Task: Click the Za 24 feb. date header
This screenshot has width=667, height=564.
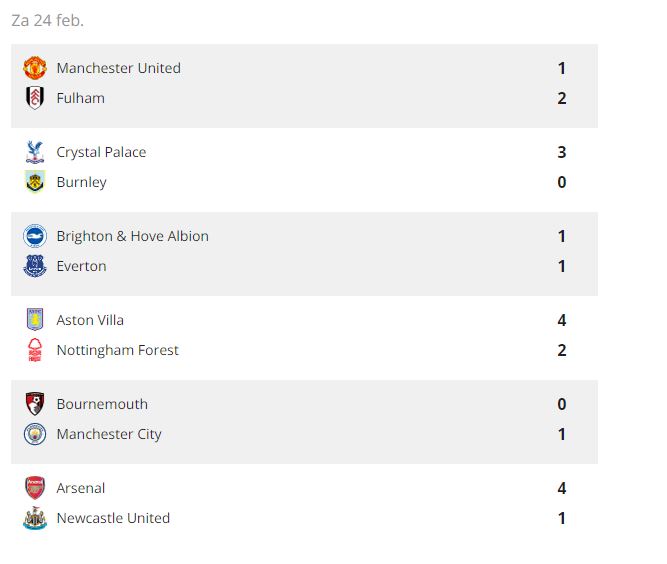Action: 47,20
